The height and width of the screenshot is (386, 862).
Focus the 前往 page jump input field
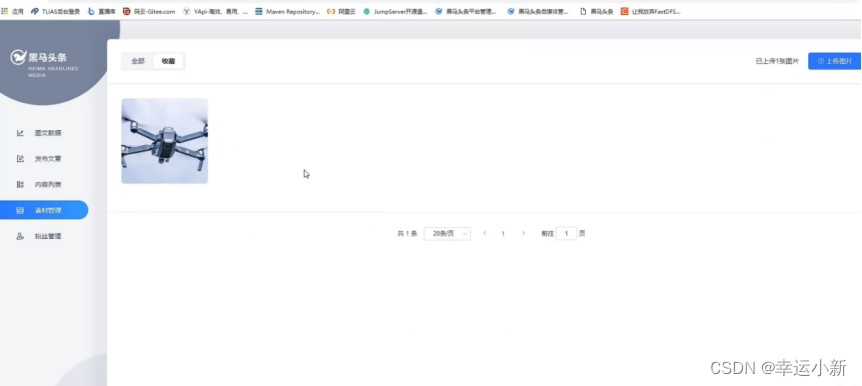566,234
